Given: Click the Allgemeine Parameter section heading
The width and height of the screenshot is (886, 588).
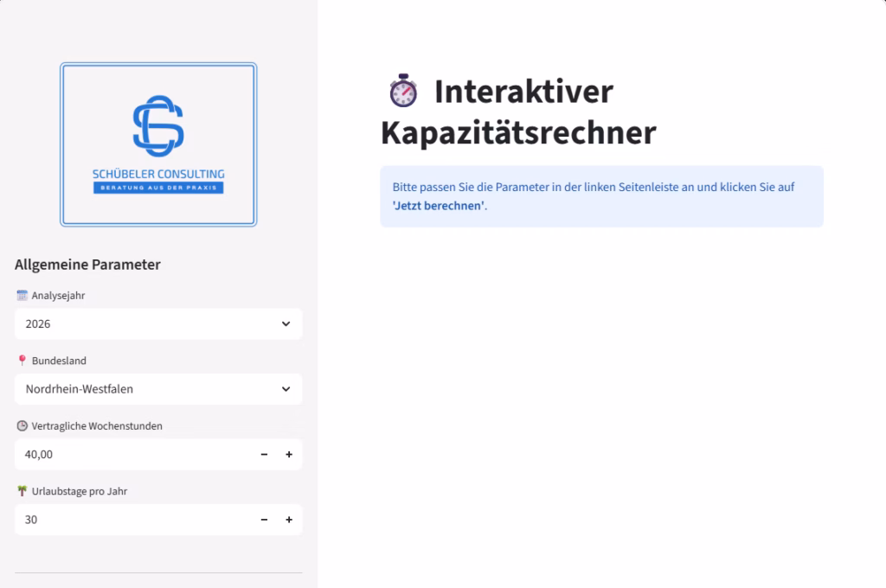Looking at the screenshot, I should click(x=87, y=265).
